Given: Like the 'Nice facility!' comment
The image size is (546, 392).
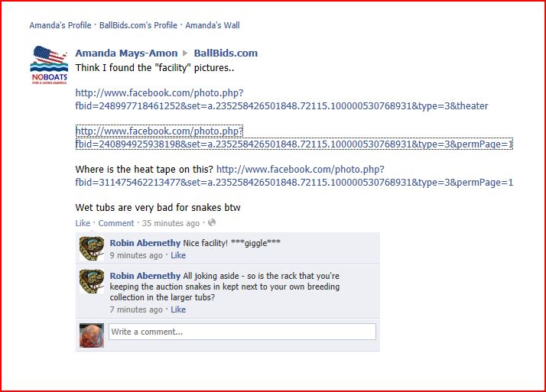Looking at the screenshot, I should [x=178, y=255].
